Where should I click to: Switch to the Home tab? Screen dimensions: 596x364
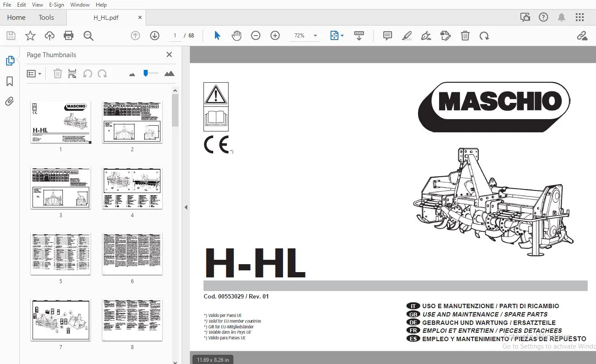tap(16, 18)
